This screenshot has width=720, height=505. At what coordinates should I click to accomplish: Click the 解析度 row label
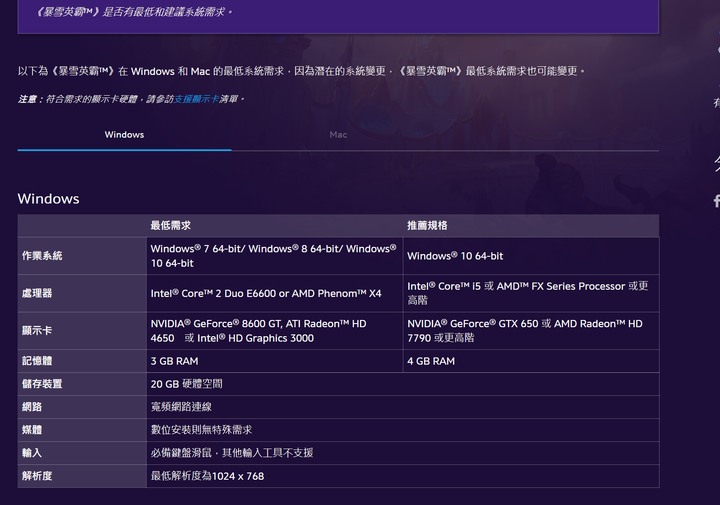point(82,476)
